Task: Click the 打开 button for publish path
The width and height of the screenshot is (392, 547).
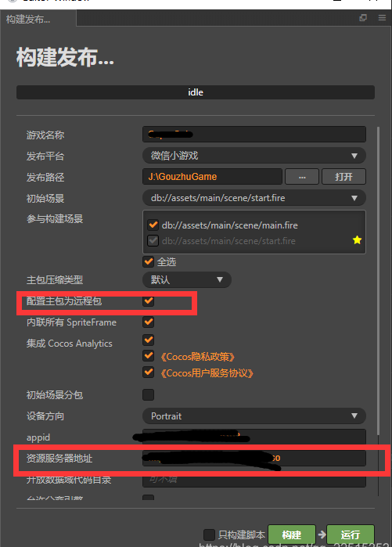Action: pos(343,177)
